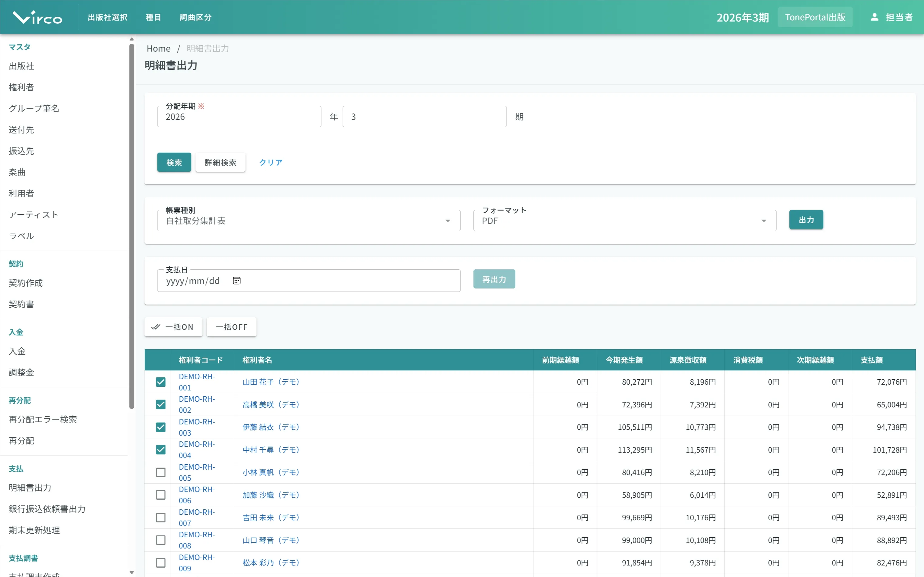
Task: Open the 詞曲区分 menu
Action: click(195, 17)
